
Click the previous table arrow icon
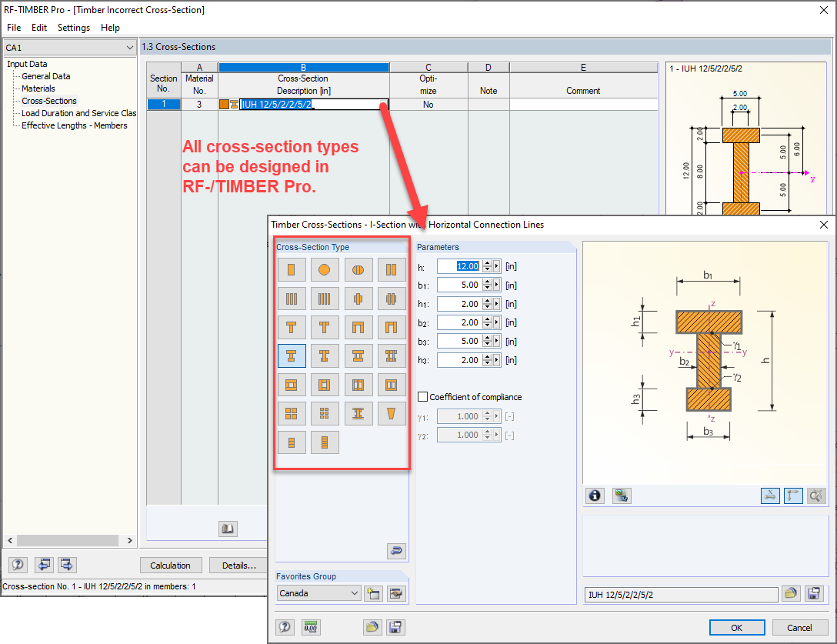click(x=45, y=565)
